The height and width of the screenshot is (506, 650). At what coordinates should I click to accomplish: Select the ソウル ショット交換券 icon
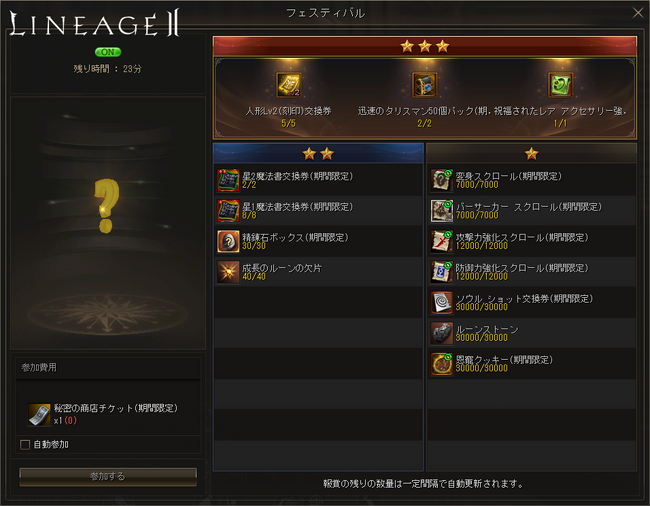coord(441,303)
